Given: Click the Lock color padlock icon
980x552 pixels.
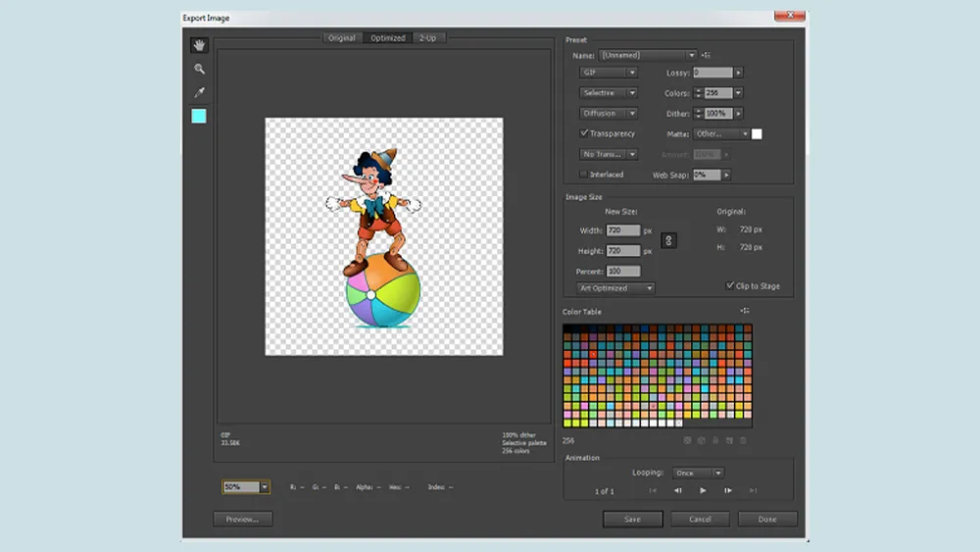Looking at the screenshot, I should (x=715, y=440).
